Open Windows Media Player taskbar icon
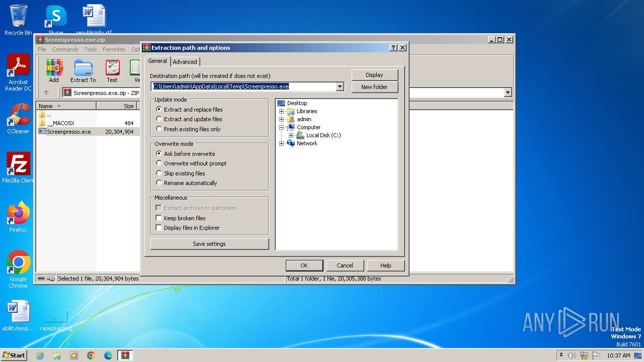Screen dimensions: 644x362 click(x=74, y=355)
